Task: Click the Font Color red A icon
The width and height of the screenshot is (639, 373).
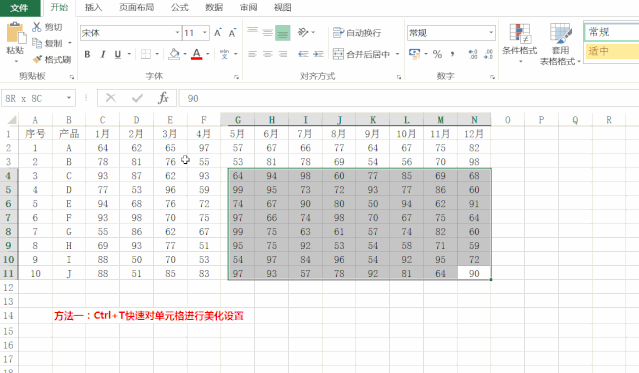Action: (196, 54)
